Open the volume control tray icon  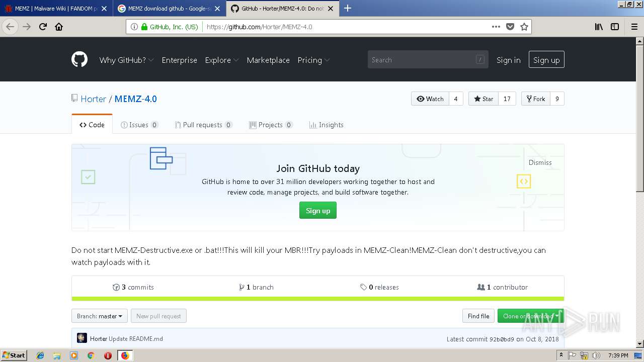tap(596, 355)
